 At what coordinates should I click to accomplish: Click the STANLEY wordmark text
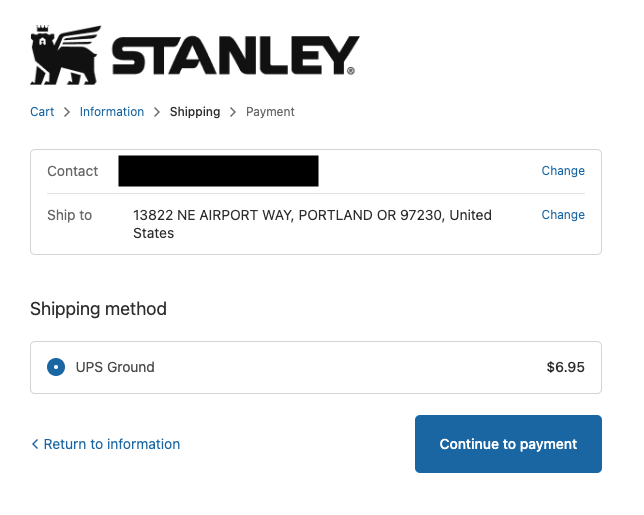click(234, 57)
